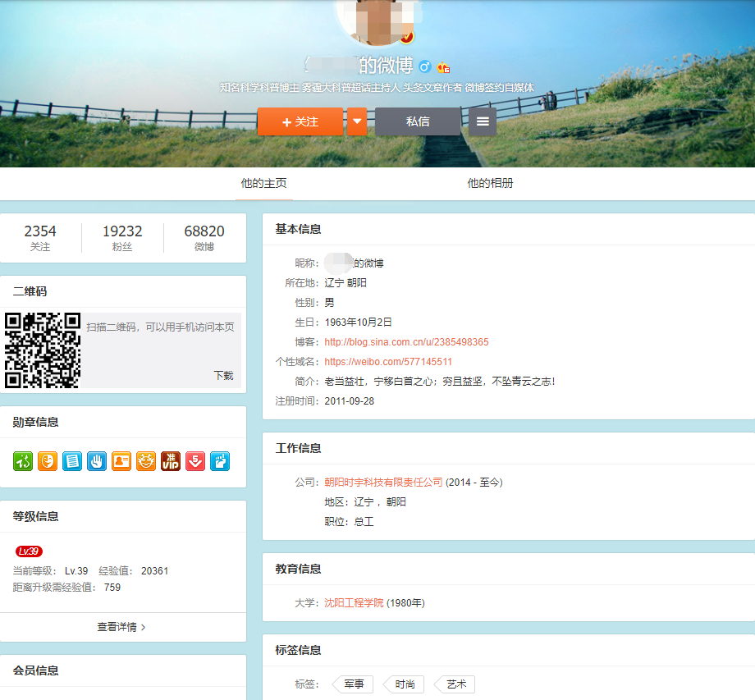Select 他的主页 tab
The height and width of the screenshot is (700, 755).
263,183
